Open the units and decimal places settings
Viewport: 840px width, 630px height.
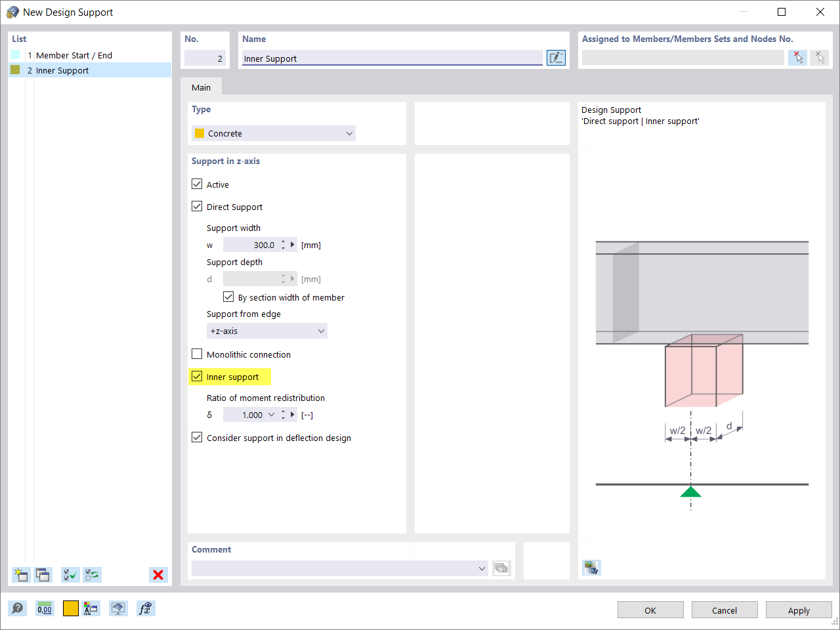tap(45, 608)
